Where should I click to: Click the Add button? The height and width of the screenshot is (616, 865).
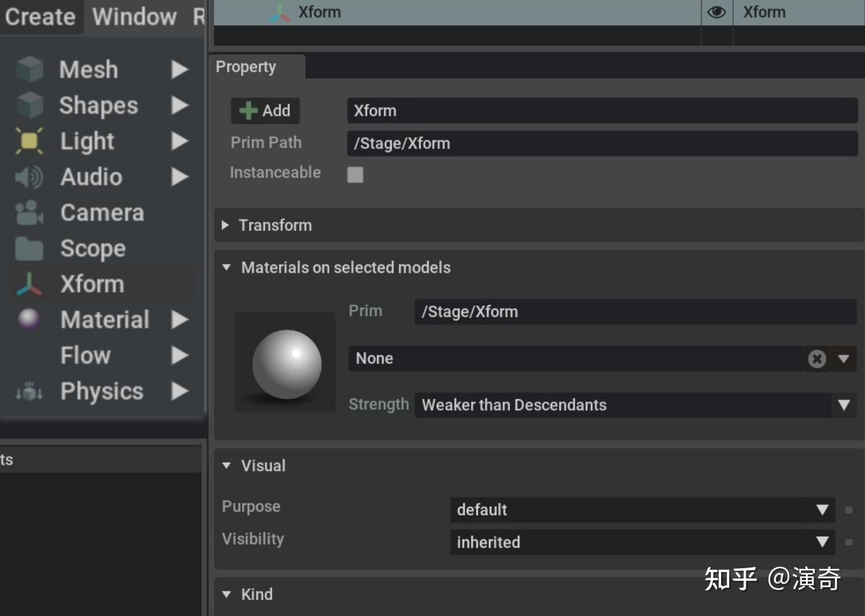tap(265, 111)
